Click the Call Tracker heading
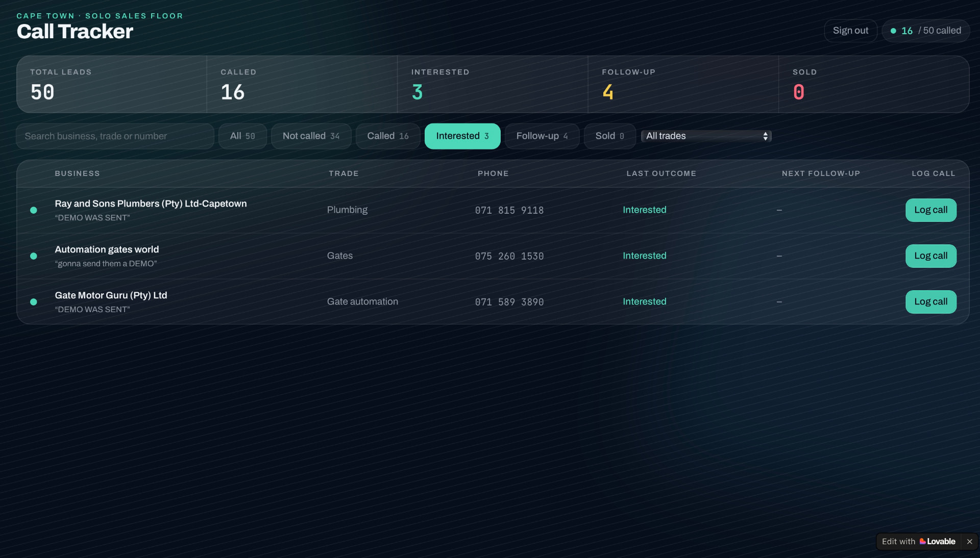This screenshot has width=980, height=558. click(x=75, y=32)
